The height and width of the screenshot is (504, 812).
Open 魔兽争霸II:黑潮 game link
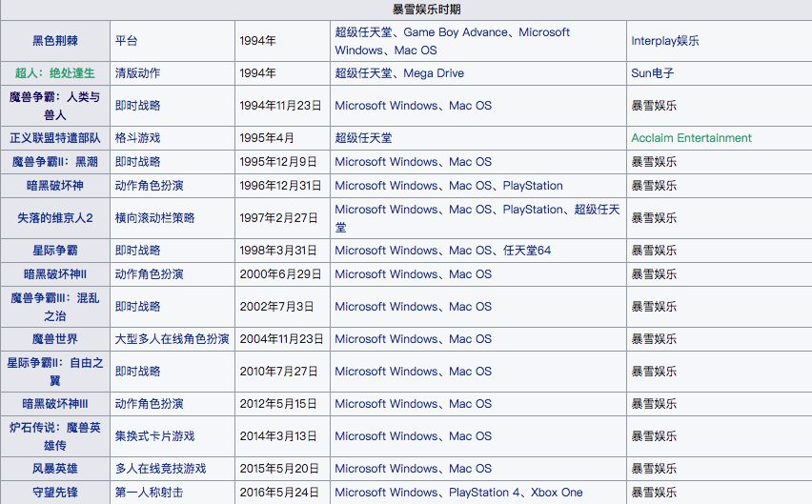55,162
